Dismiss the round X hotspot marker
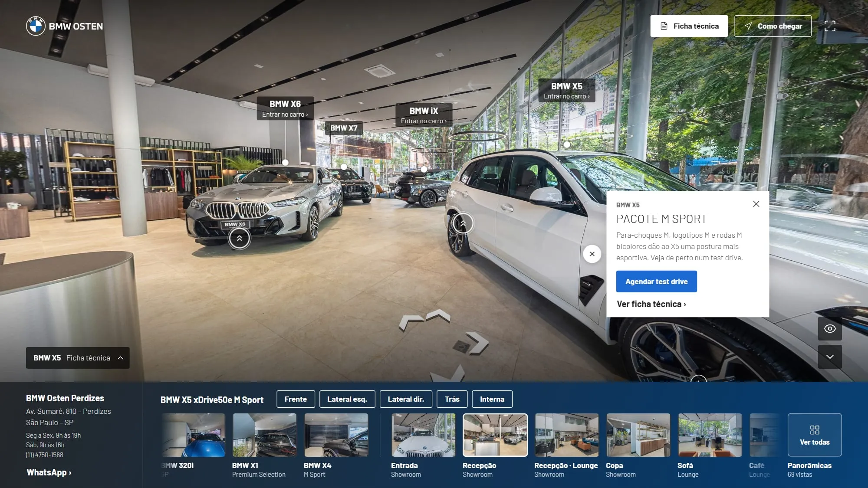Screen dimensions: 868x488 (x=592, y=254)
